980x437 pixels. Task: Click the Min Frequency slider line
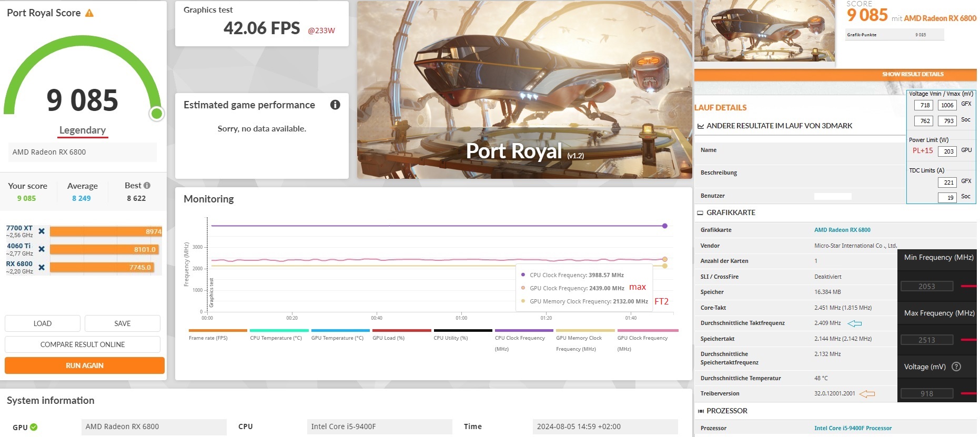click(968, 286)
